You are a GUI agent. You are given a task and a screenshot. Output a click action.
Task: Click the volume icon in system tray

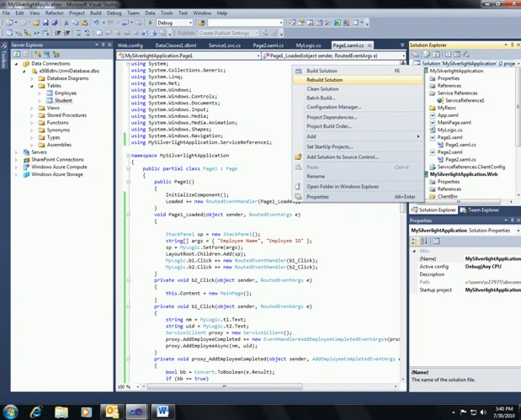483,412
